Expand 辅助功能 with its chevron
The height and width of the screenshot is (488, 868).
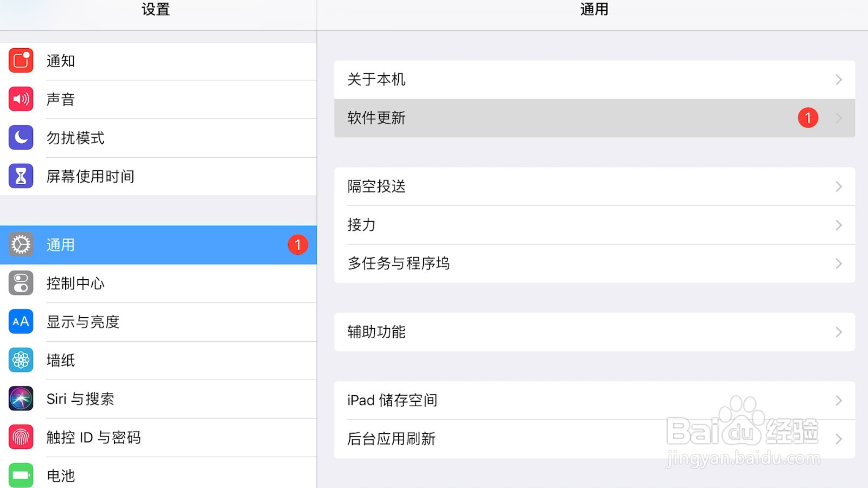[839, 332]
